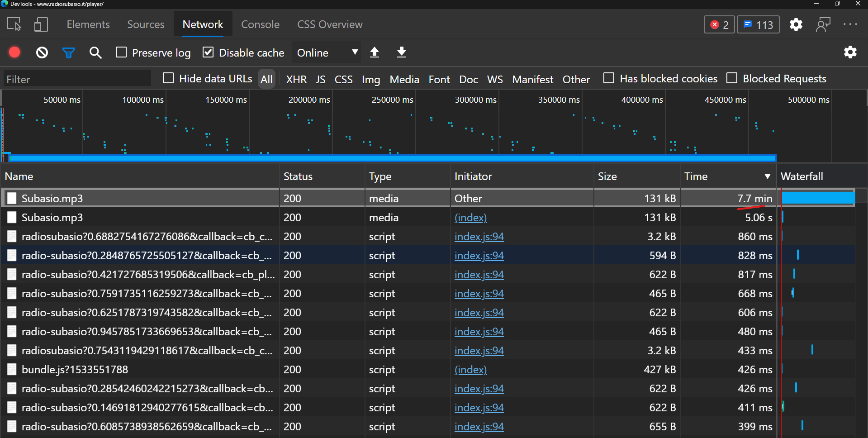Open index.js:94 initiator for 399 ms request
The image size is (868, 438).
click(x=479, y=427)
